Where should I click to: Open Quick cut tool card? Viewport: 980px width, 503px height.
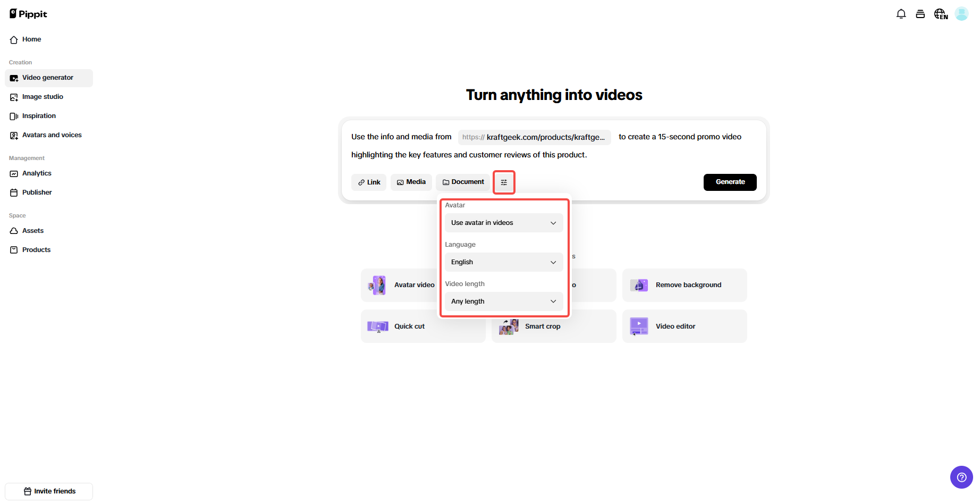423,326
